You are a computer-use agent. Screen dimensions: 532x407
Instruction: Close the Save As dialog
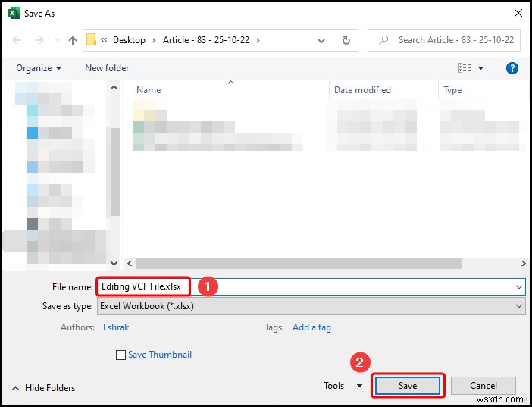click(518, 13)
